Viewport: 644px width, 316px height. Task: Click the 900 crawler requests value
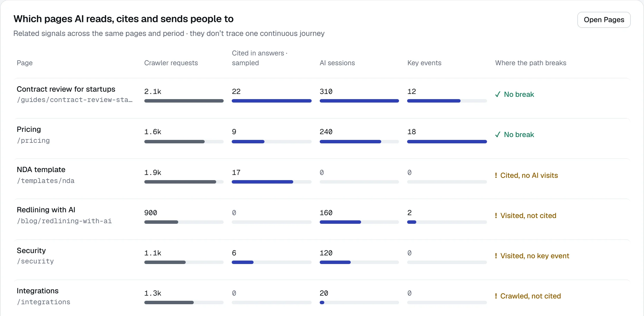pyautogui.click(x=151, y=213)
